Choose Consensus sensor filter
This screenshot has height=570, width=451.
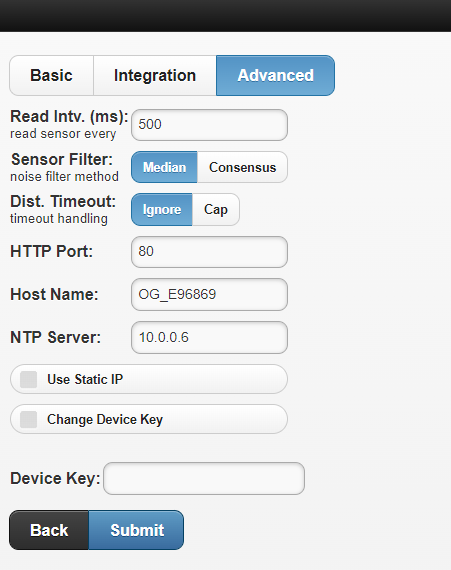[242, 167]
